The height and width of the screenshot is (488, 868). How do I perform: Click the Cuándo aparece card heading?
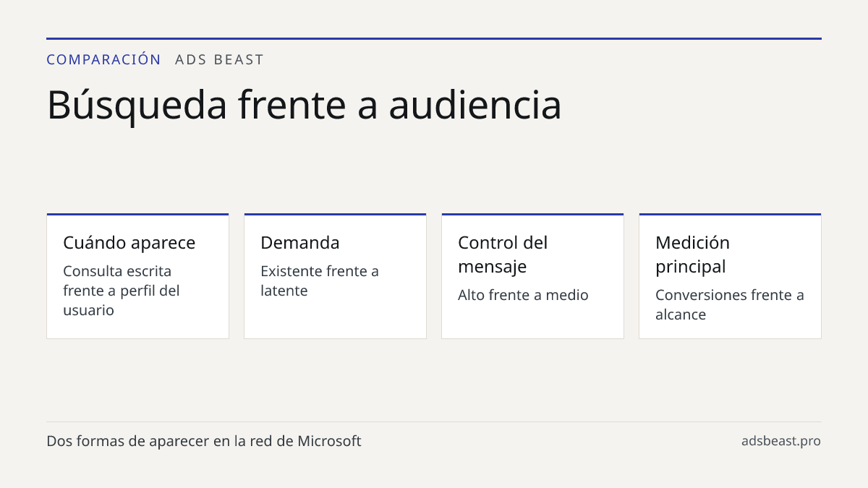tap(129, 242)
